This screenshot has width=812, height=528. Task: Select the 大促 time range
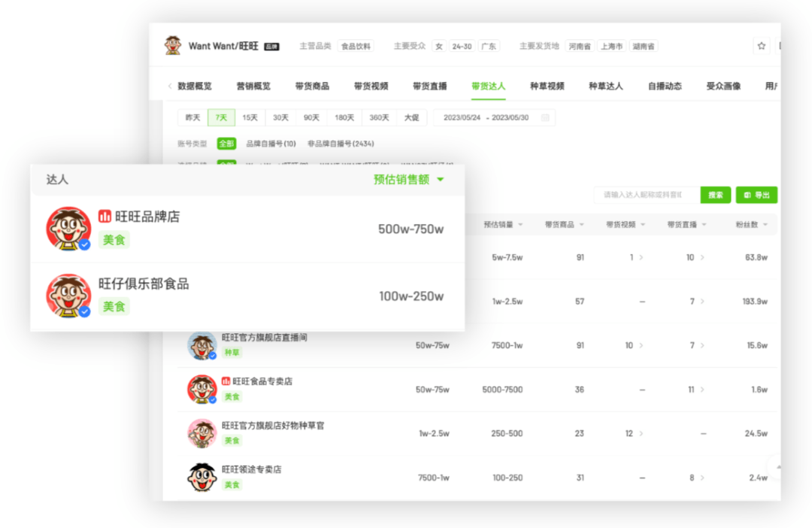pos(412,117)
